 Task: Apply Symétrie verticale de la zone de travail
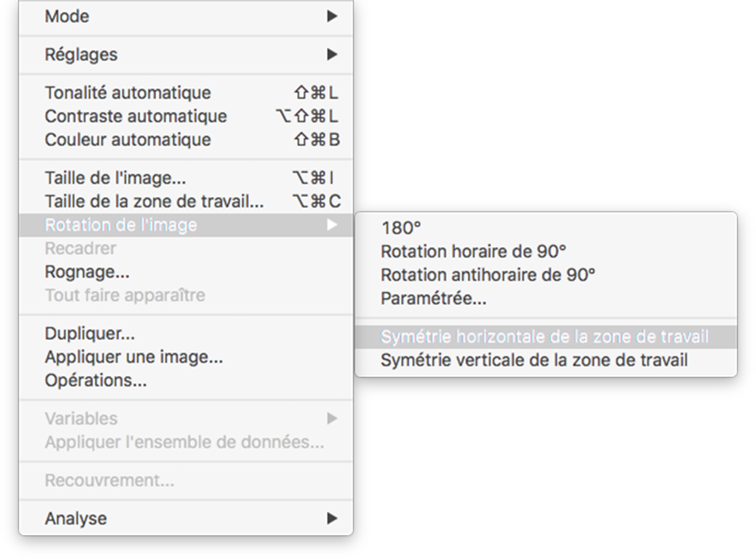534,360
